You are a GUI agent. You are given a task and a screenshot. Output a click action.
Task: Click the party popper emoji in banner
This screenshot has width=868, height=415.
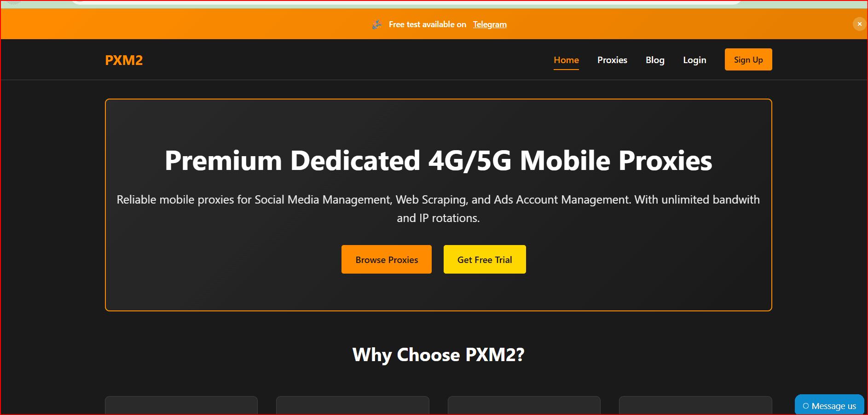click(x=377, y=24)
